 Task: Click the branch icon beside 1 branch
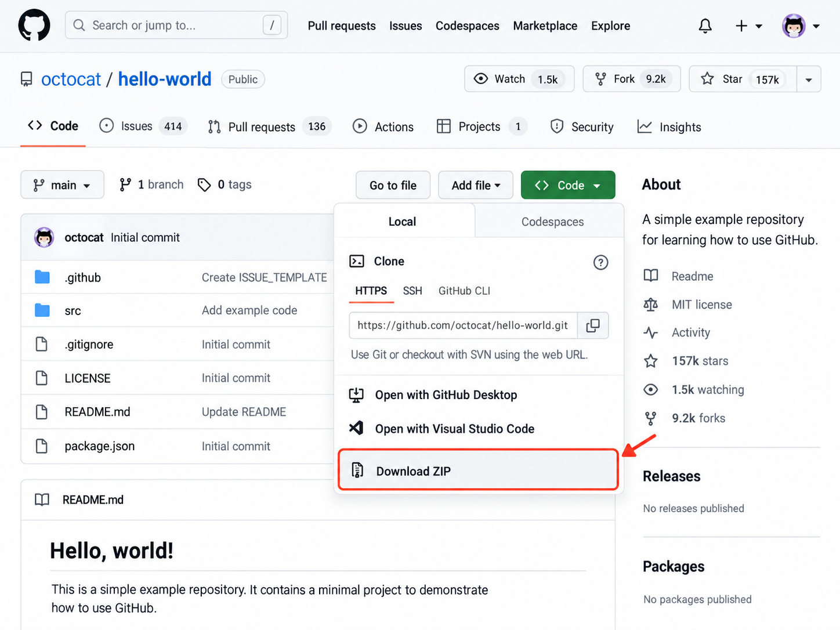click(x=125, y=185)
